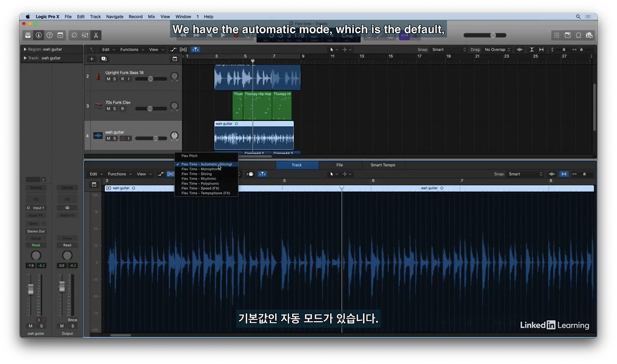This screenshot has height=364, width=617.
Task: Choose Flex Time - Monophonic option
Action: [206, 169]
